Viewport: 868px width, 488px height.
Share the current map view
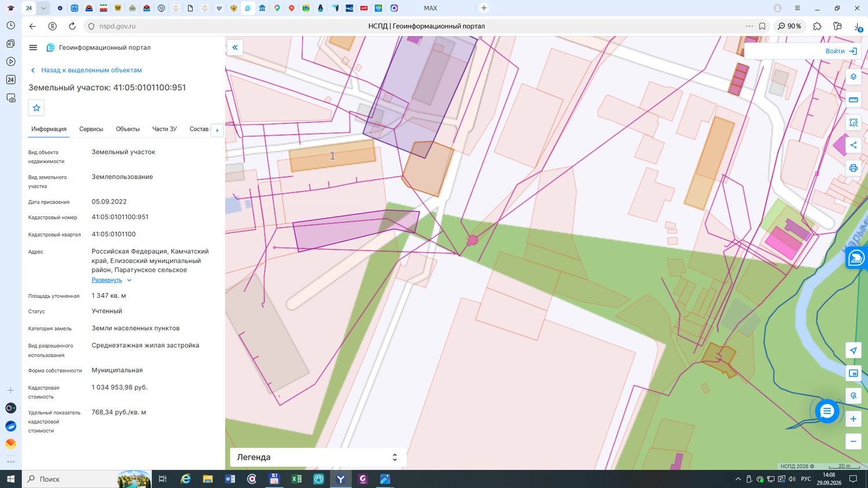[853, 145]
